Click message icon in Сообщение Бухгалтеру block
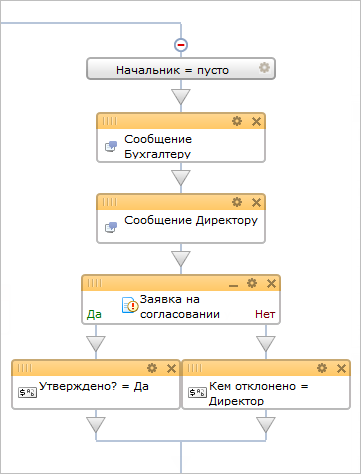This screenshot has height=474, width=361. 111,146
